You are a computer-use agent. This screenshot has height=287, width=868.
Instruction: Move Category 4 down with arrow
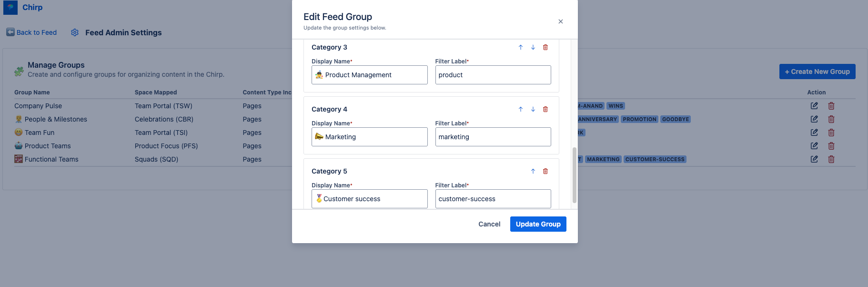(x=533, y=109)
